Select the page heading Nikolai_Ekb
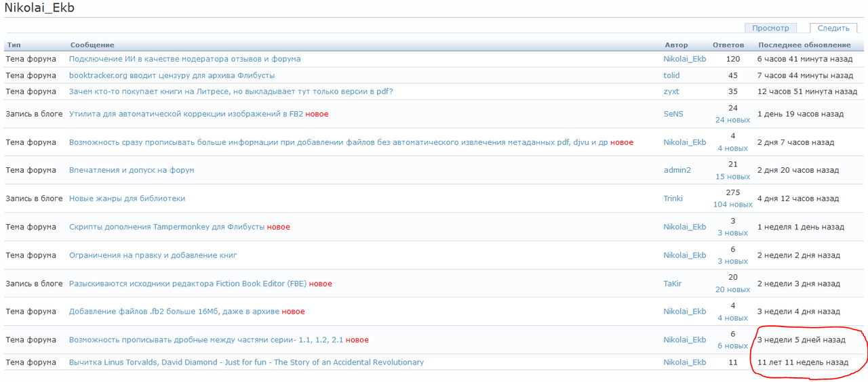Image resolution: width=868 pixels, height=382 pixels. [x=39, y=8]
